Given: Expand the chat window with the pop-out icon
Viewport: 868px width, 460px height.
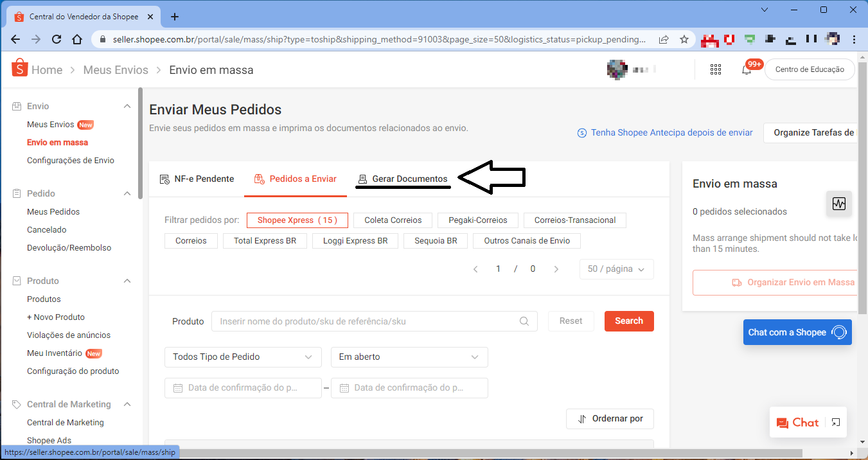Looking at the screenshot, I should [x=835, y=422].
